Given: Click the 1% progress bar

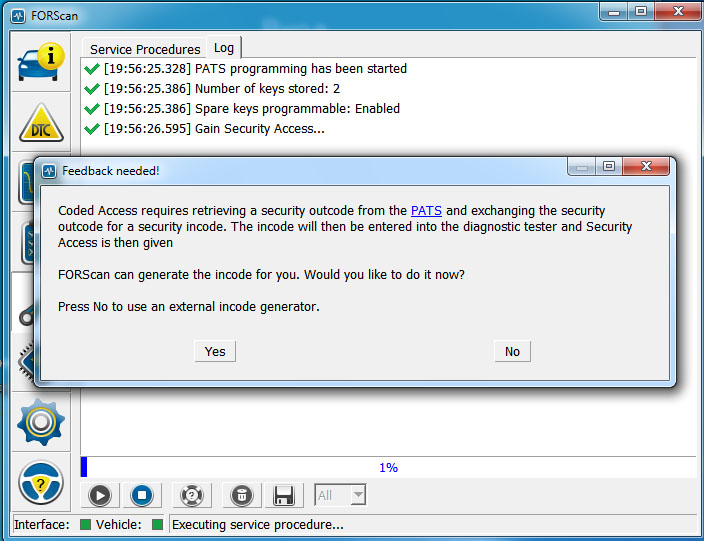Looking at the screenshot, I should tap(388, 467).
